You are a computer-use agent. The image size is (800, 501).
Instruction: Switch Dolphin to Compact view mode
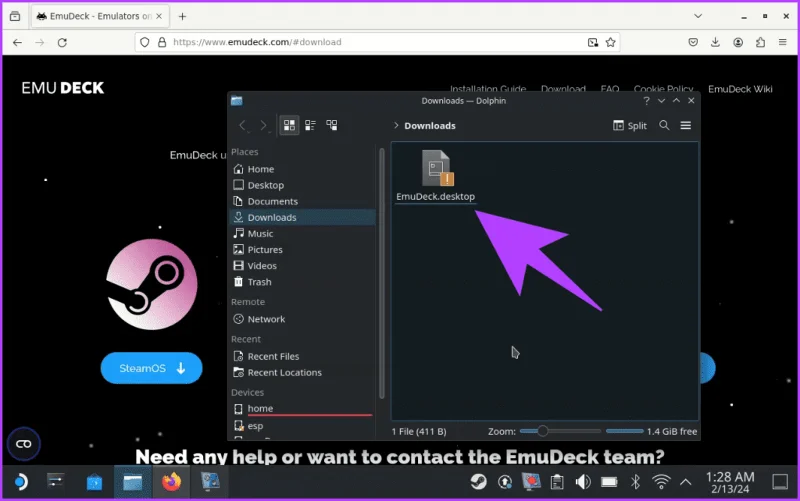pyautogui.click(x=310, y=125)
